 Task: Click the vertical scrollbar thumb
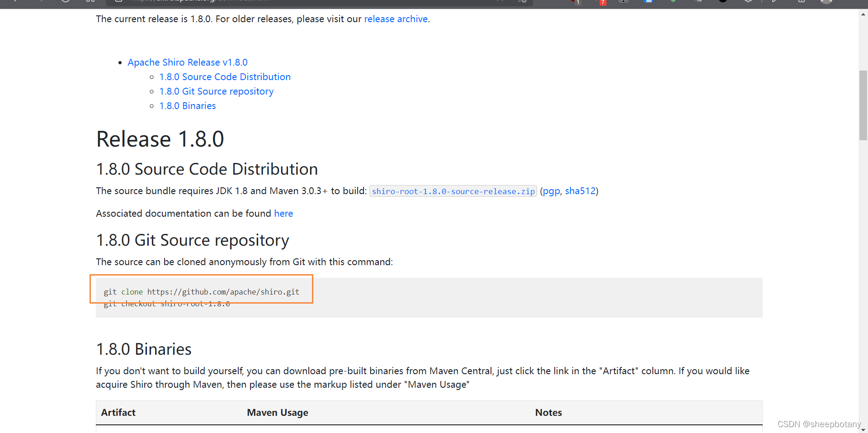(863, 105)
